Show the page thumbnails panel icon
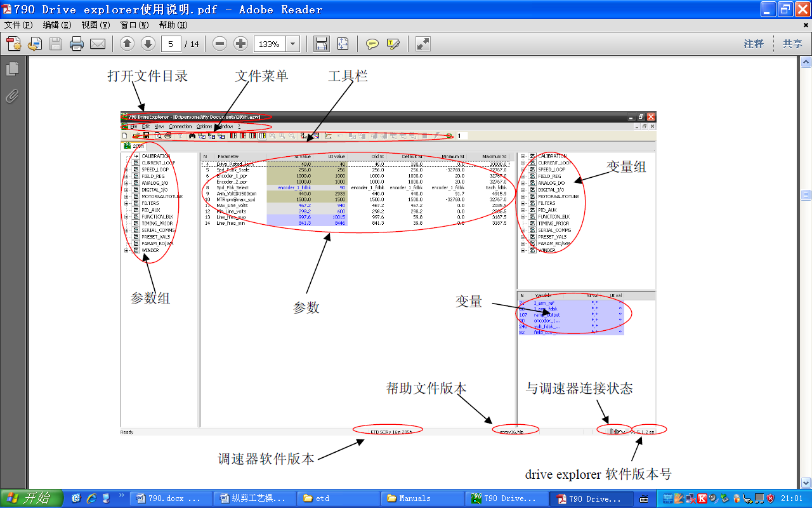Viewport: 812px width, 508px height. 13,69
